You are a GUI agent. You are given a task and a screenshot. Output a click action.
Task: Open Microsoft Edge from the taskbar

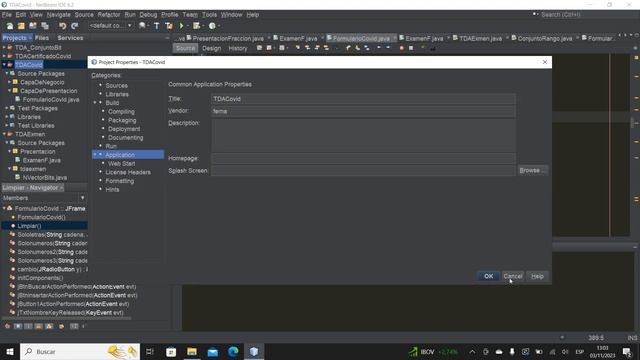pos(233,351)
